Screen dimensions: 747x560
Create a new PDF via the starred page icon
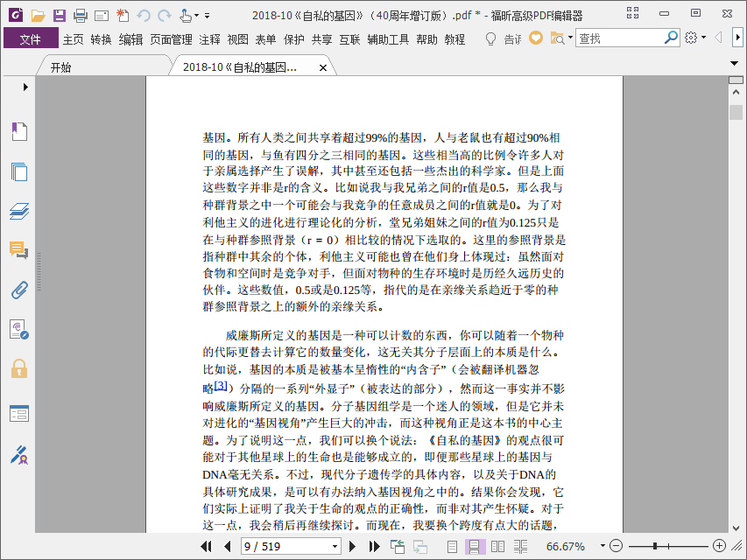pos(123,15)
